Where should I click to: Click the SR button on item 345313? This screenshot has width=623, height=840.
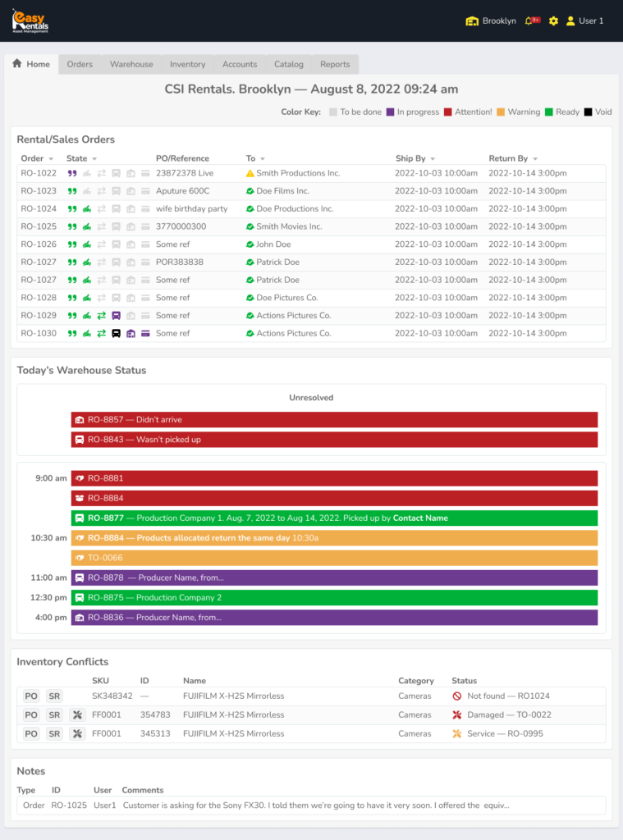click(54, 734)
